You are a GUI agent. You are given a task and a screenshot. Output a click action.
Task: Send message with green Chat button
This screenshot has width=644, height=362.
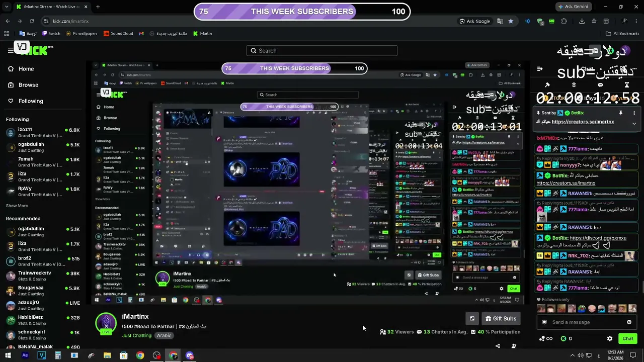click(627, 338)
